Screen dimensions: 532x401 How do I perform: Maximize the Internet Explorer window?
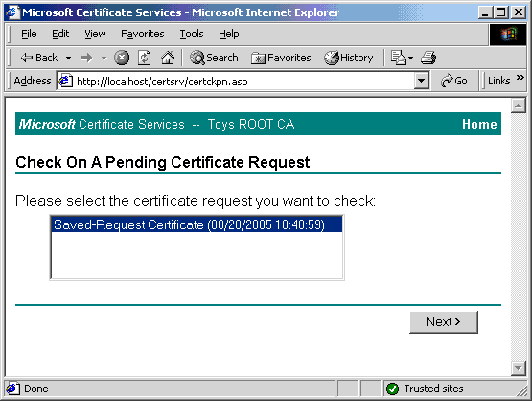tap(500, 12)
